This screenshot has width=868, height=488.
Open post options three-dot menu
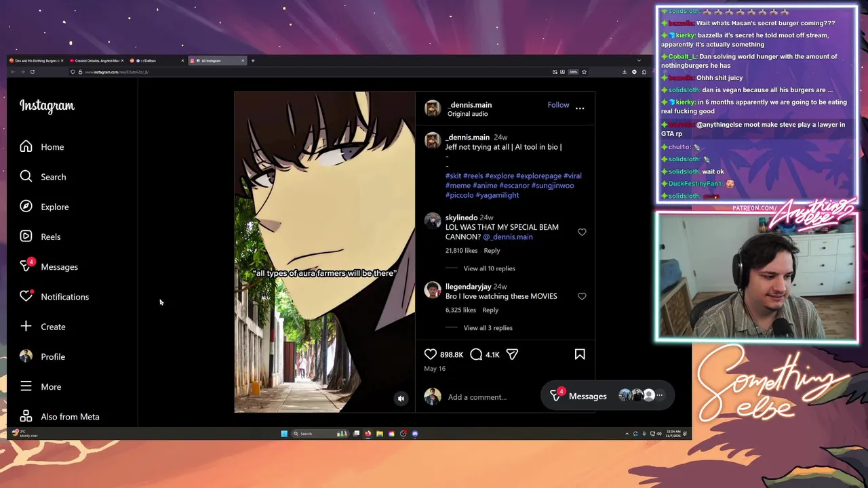click(x=580, y=108)
